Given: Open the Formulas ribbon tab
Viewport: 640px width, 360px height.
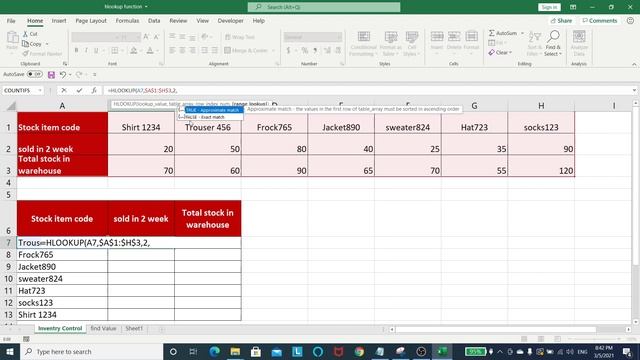Looking at the screenshot, I should [127, 20].
